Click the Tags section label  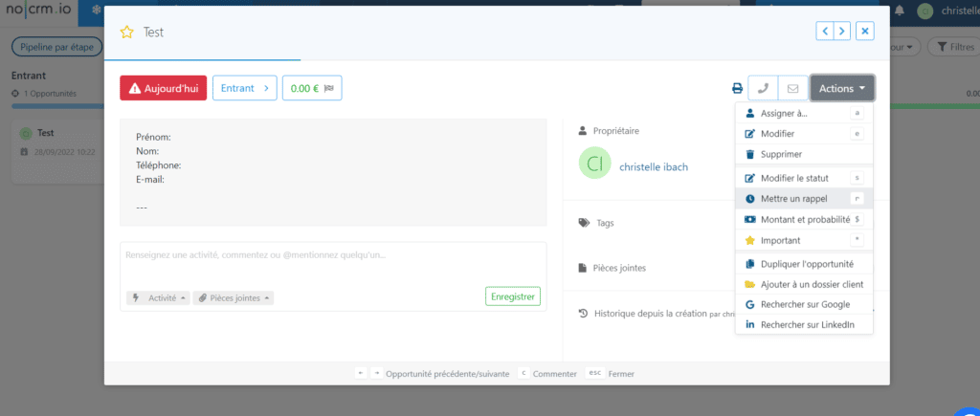coord(605,223)
